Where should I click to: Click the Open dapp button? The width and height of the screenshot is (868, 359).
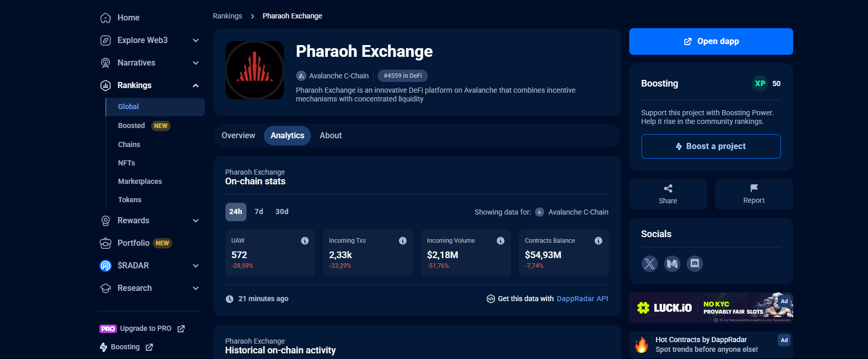(x=711, y=41)
